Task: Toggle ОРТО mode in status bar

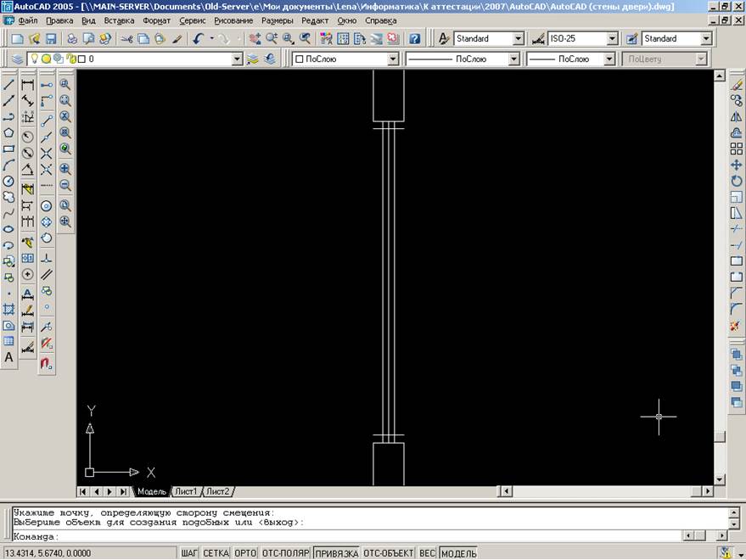Action: 245,553
